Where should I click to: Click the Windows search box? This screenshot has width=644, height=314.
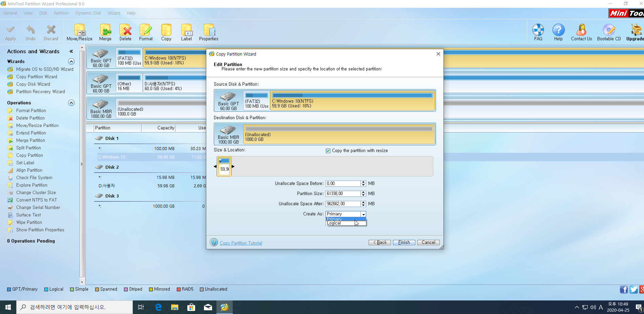coord(75,307)
